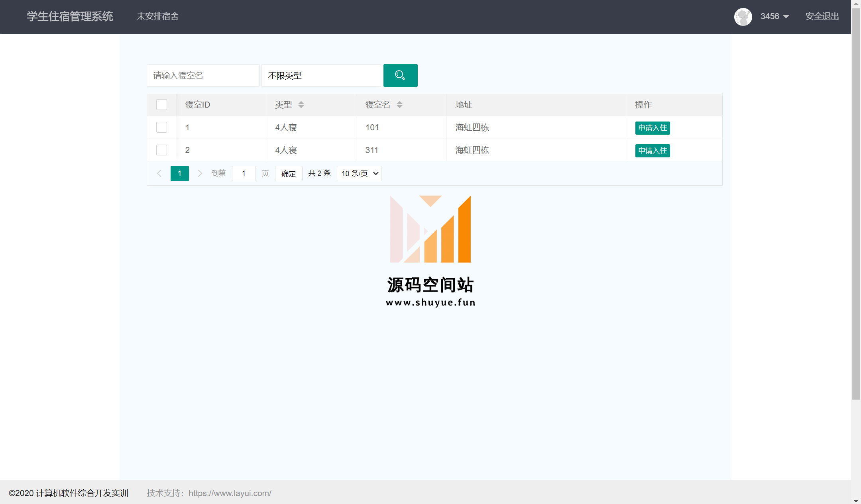Open the 不限类型 type dropdown

pyautogui.click(x=321, y=75)
